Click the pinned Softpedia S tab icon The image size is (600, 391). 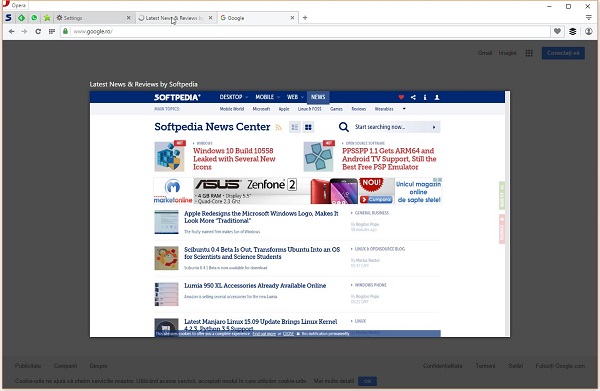pos(8,18)
